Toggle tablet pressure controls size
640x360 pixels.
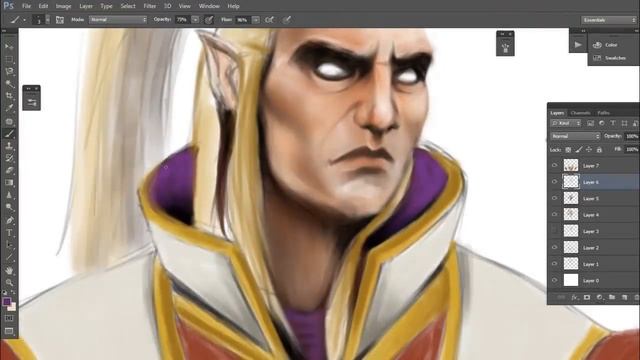point(287,20)
